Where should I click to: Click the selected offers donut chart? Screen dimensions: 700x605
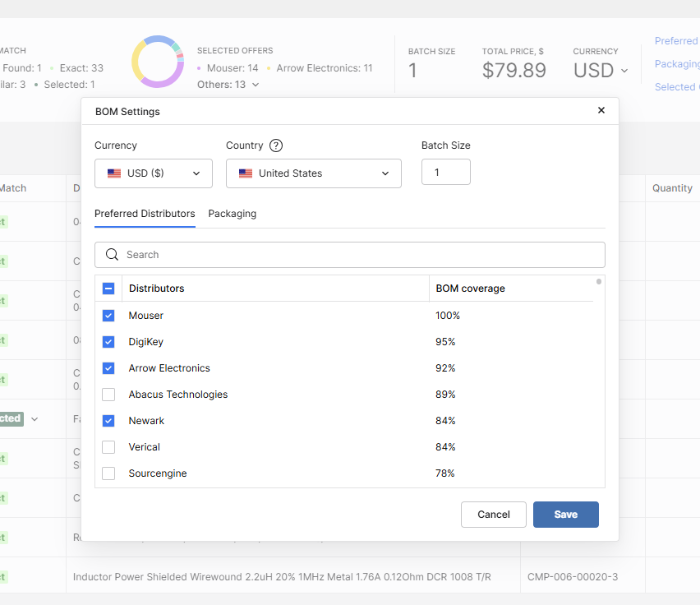coord(158,62)
